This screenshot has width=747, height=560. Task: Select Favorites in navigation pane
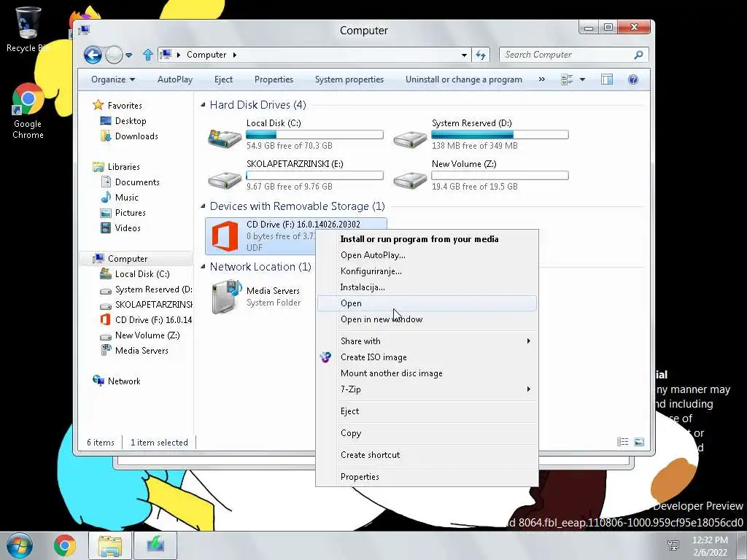[x=124, y=105]
